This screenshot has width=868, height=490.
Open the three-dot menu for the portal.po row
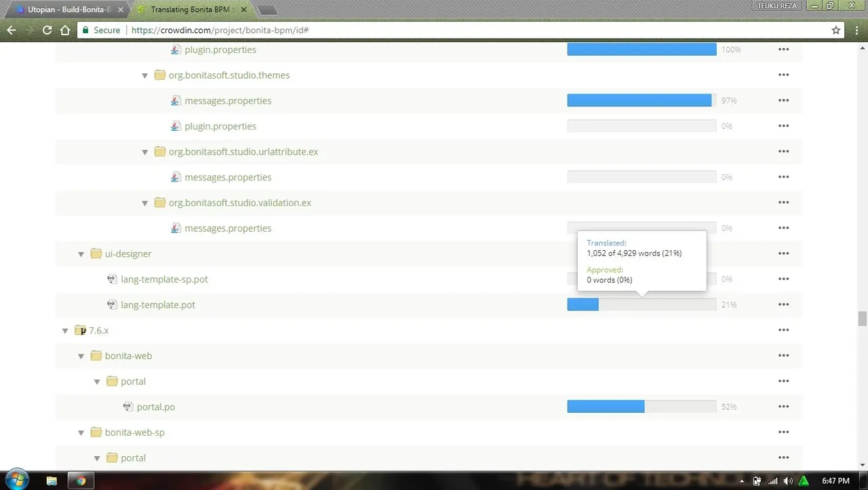tap(783, 407)
